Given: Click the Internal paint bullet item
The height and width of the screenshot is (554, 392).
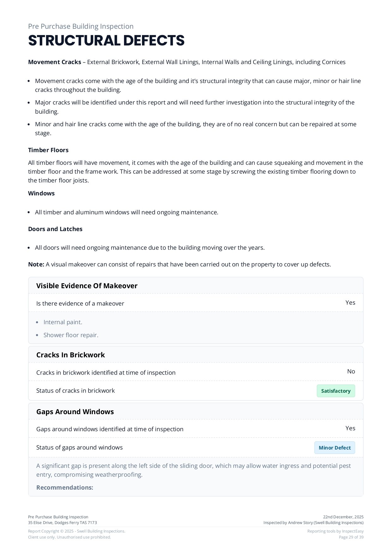Looking at the screenshot, I should [x=63, y=322].
